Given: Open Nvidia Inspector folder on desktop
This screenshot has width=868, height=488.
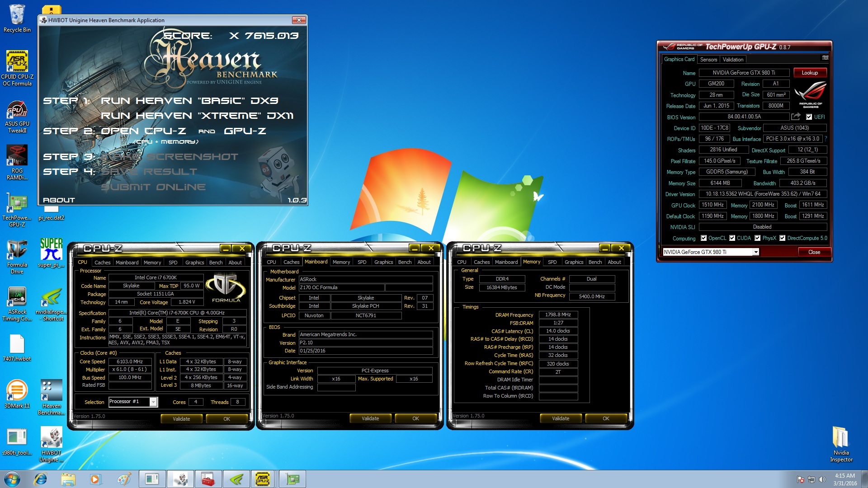Looking at the screenshot, I should pyautogui.click(x=841, y=444).
